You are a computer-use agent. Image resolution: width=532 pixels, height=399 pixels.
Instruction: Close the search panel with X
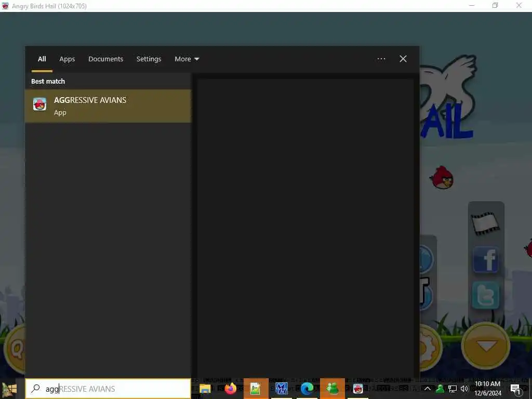(x=403, y=59)
